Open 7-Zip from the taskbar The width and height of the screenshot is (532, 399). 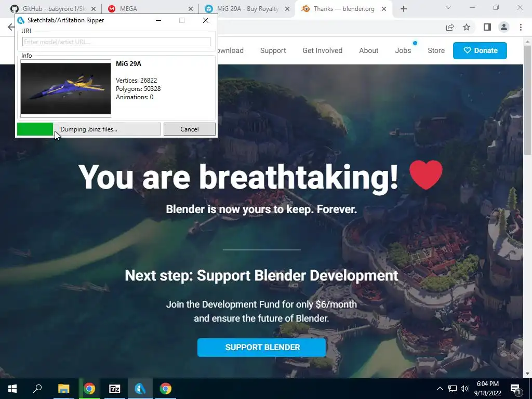click(x=115, y=389)
